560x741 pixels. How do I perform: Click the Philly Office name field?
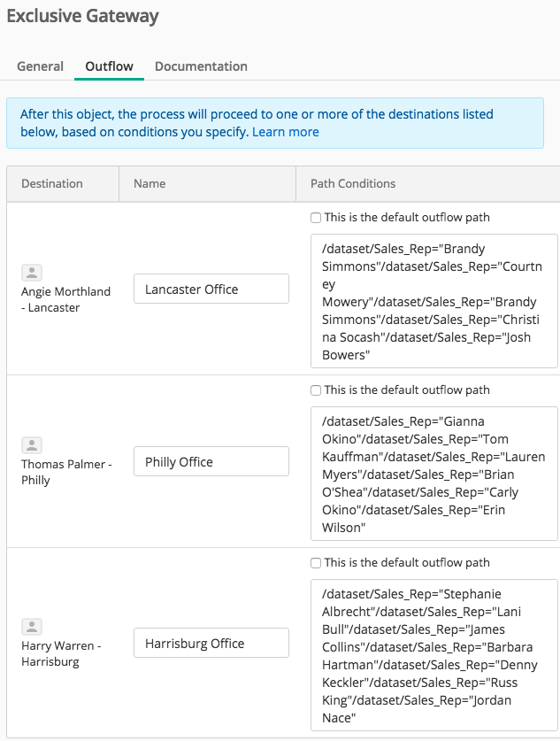211,462
